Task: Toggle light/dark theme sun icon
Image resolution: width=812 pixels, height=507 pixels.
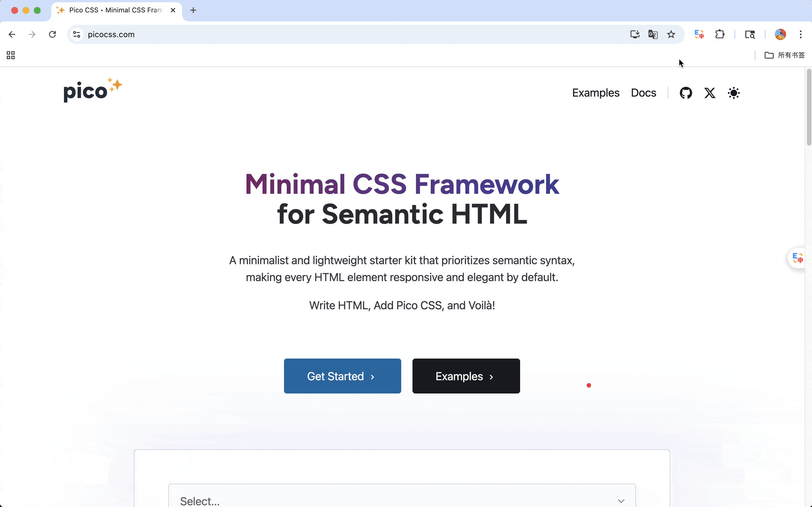Action: click(x=733, y=93)
